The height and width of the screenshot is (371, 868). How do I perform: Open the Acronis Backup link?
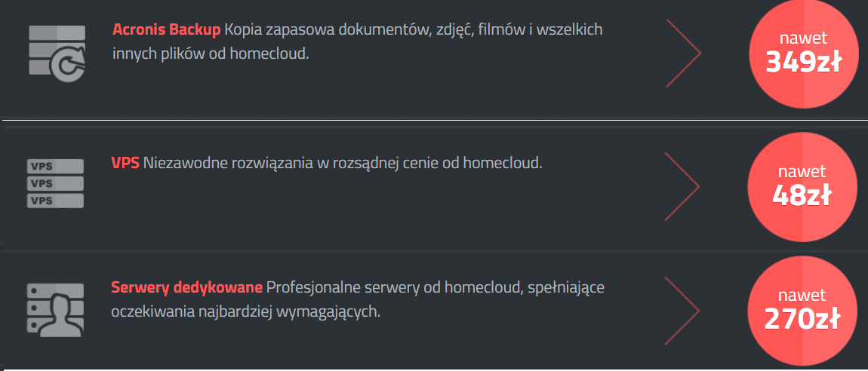(x=166, y=30)
